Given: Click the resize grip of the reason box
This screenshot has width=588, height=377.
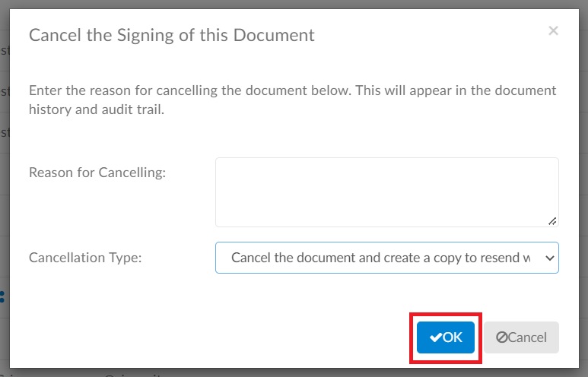Looking at the screenshot, I should click(552, 221).
